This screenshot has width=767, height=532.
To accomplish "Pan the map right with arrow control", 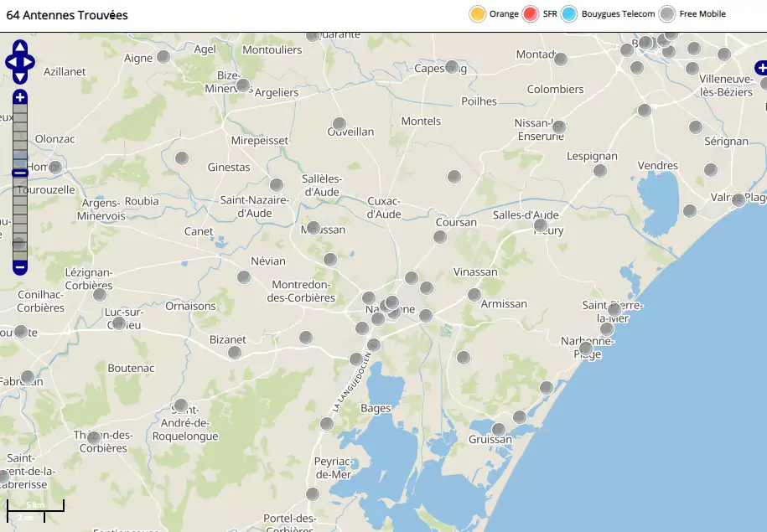I will [30, 62].
